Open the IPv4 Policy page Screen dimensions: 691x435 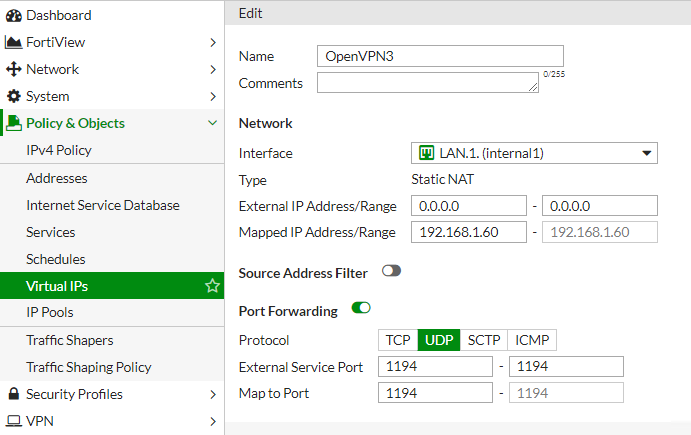(x=59, y=150)
